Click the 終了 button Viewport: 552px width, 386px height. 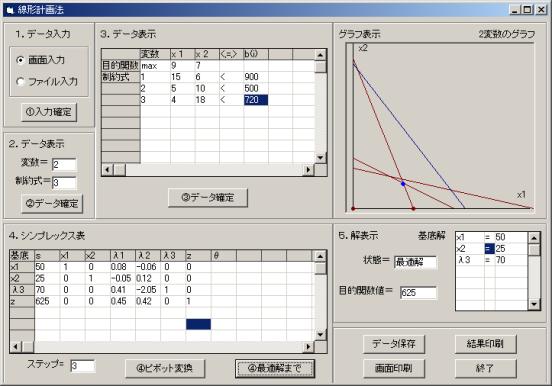click(485, 368)
